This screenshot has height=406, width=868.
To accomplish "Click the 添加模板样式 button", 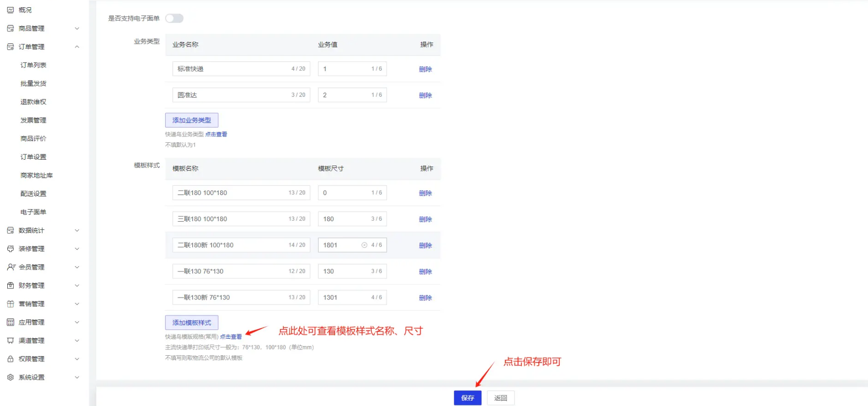I will (x=192, y=323).
